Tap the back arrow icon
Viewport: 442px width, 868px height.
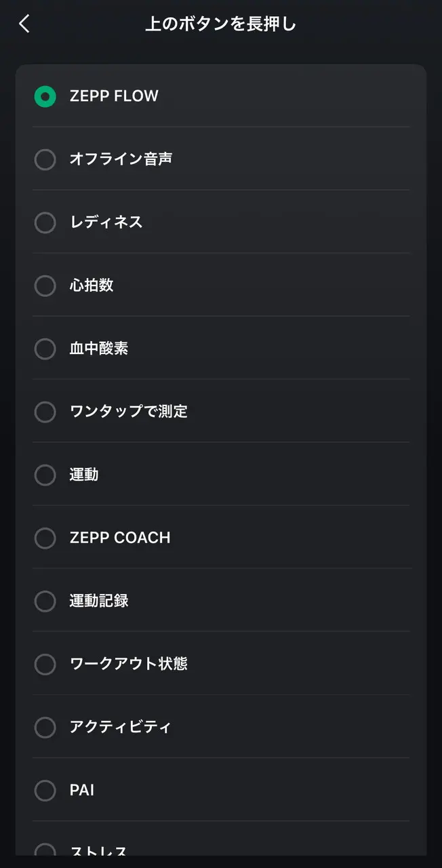point(24,24)
